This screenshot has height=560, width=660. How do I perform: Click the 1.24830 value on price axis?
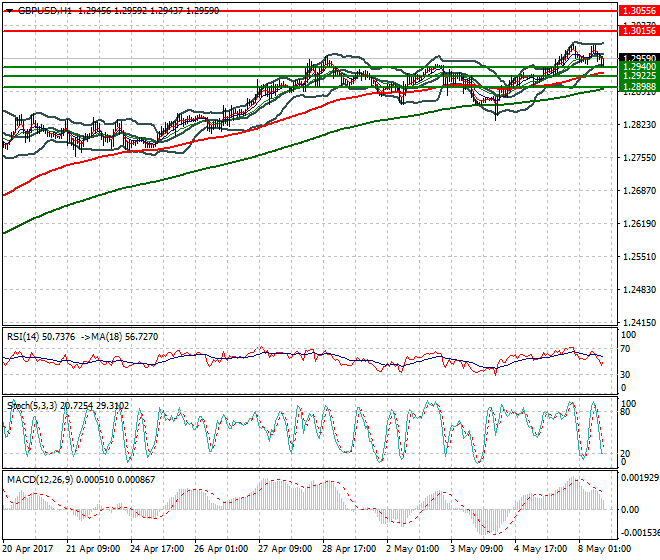pos(639,290)
